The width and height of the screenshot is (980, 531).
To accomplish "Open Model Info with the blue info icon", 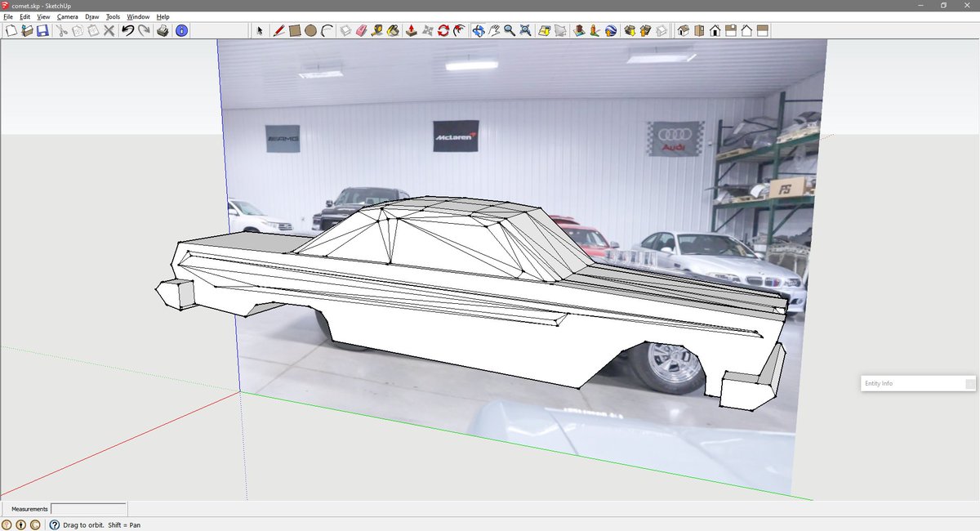I will coord(181,31).
